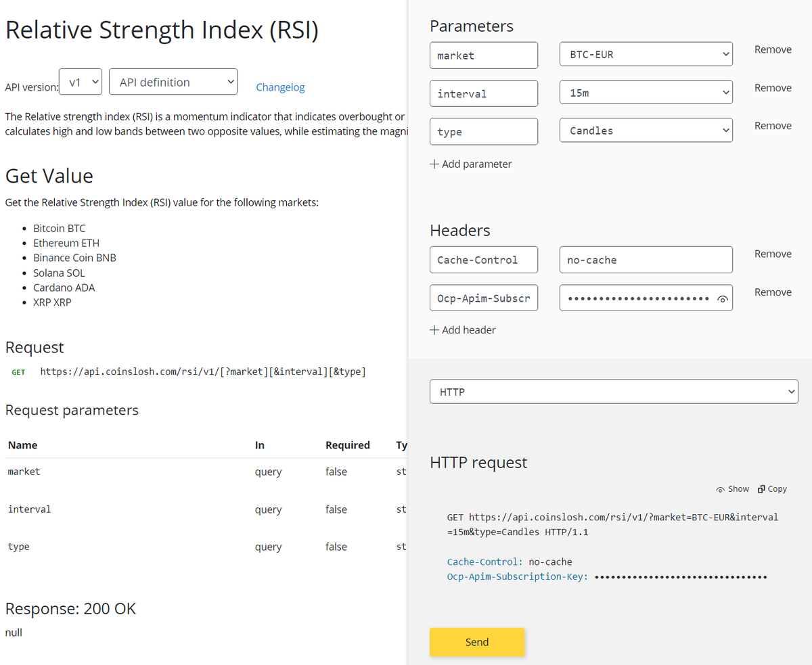Open the Candles type dropdown
This screenshot has width=812, height=665.
[646, 131]
